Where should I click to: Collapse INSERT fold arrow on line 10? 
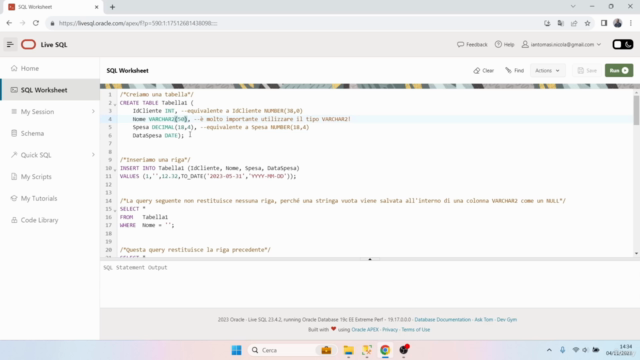(x=115, y=169)
